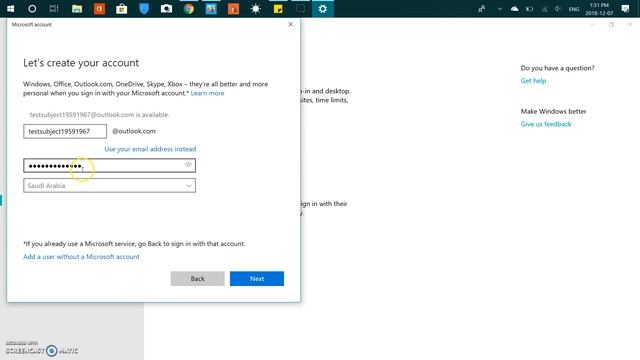
Task: Open the blue shield app on taskbar
Action: point(144,9)
